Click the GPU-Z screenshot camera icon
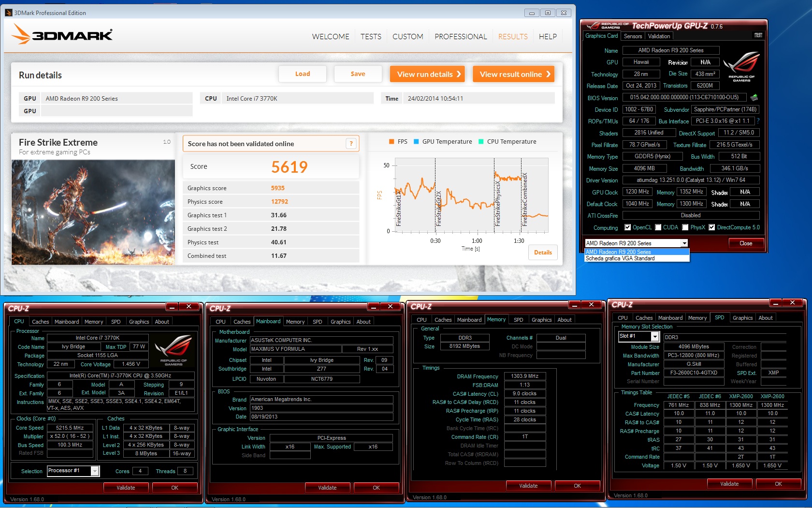 pos(758,35)
